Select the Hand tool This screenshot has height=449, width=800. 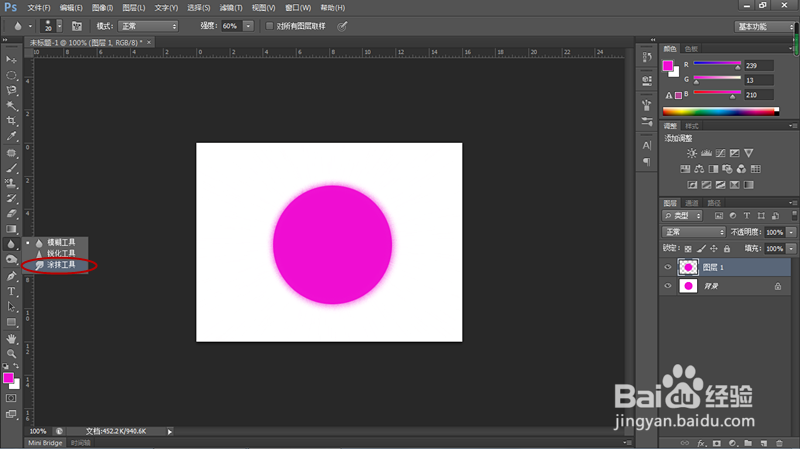(x=11, y=339)
